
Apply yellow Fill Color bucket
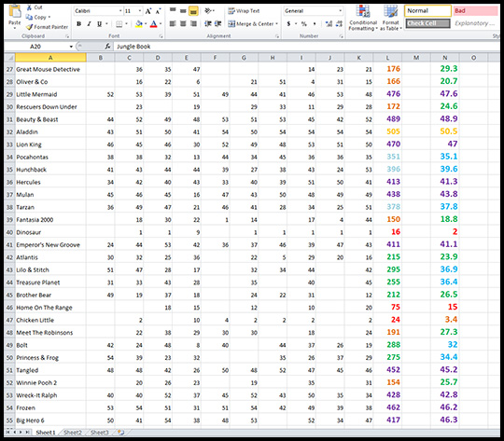[x=139, y=23]
